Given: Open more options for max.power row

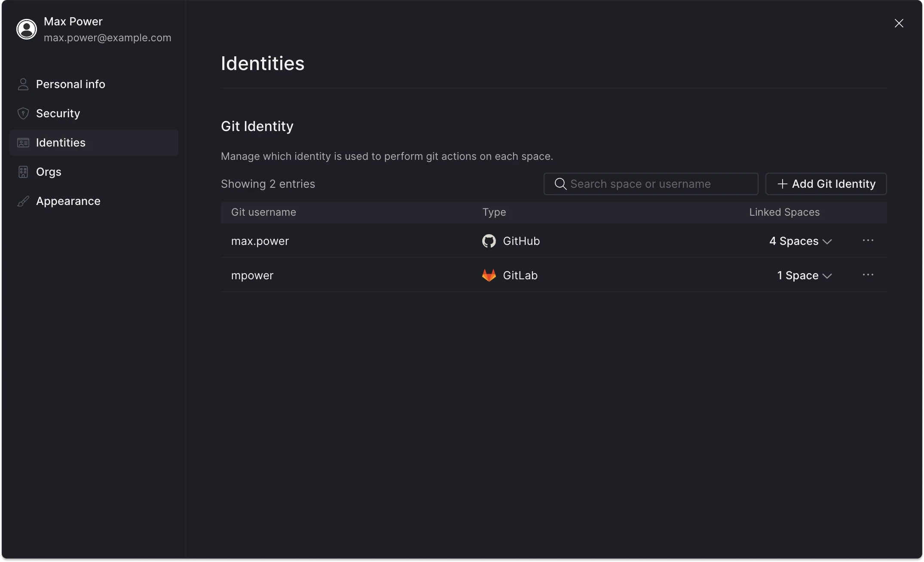Looking at the screenshot, I should [x=868, y=241].
